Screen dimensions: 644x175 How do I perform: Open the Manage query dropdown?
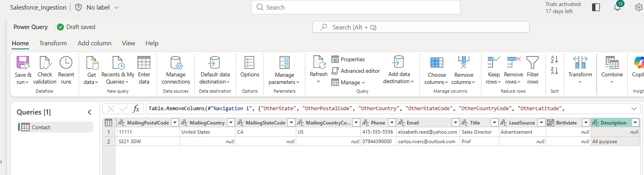point(348,82)
